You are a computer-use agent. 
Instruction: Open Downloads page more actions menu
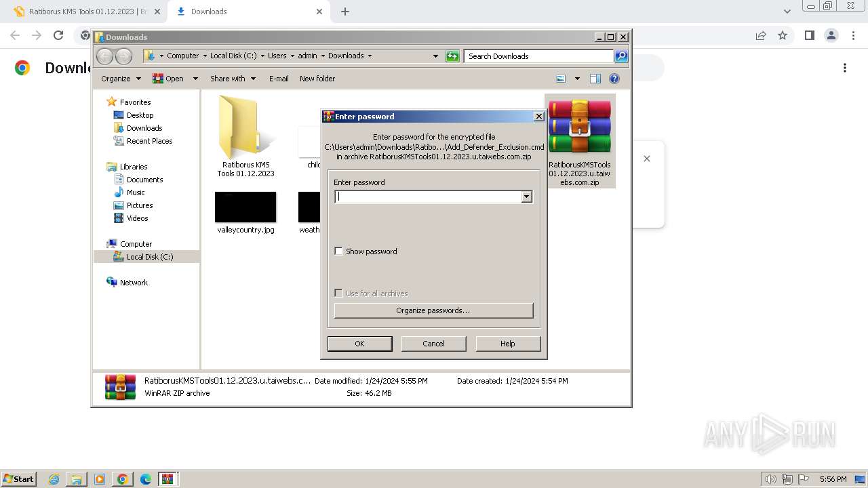pos(845,68)
